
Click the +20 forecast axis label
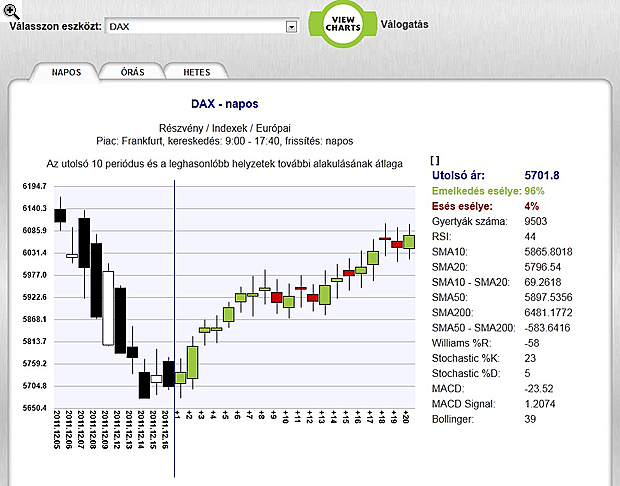(x=405, y=417)
